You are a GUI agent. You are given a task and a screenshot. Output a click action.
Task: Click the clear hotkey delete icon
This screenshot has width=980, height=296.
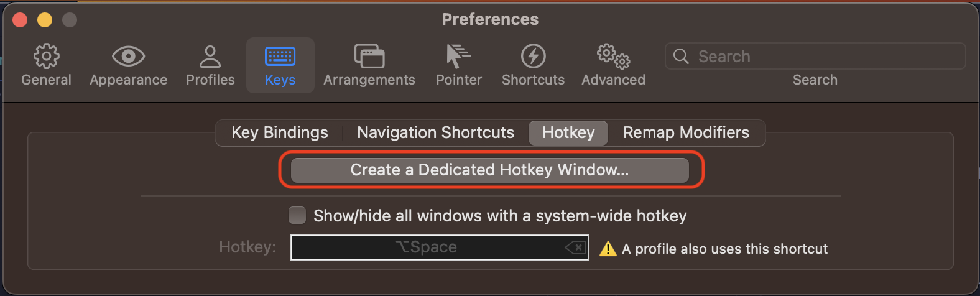(x=575, y=247)
